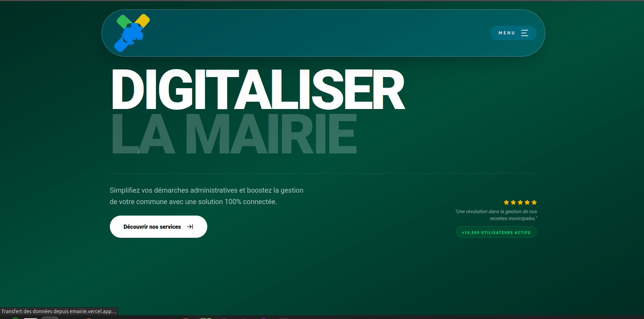This screenshot has width=644, height=319.
Task: Click the second star in the review rating
Action: tap(513, 202)
